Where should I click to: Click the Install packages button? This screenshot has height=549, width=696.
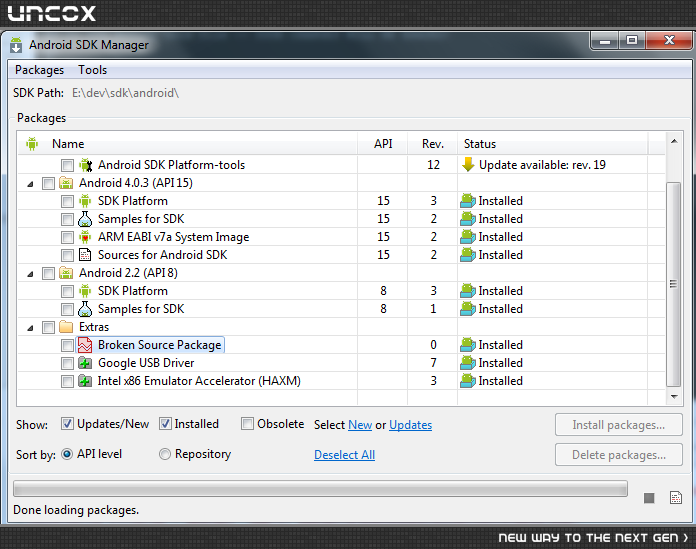click(618, 425)
